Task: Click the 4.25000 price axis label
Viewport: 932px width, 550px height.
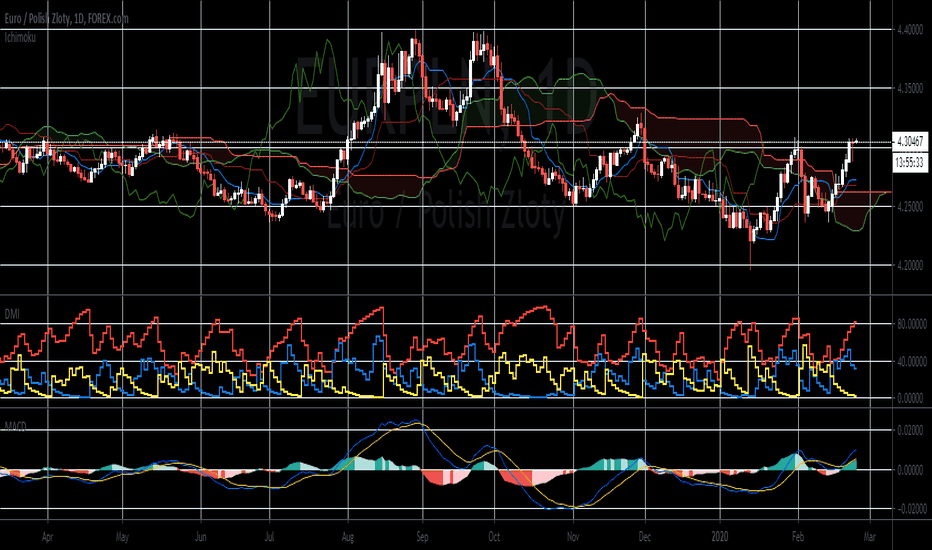Action: pyautogui.click(x=911, y=206)
